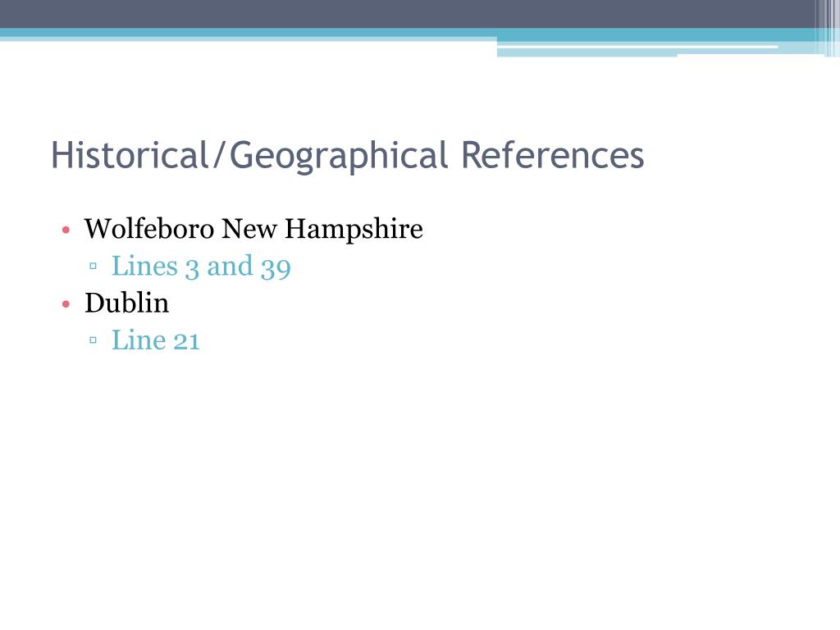Click the 'Wolfeboro New Hampshire' bullet text
The image size is (840, 630).
pos(253,230)
